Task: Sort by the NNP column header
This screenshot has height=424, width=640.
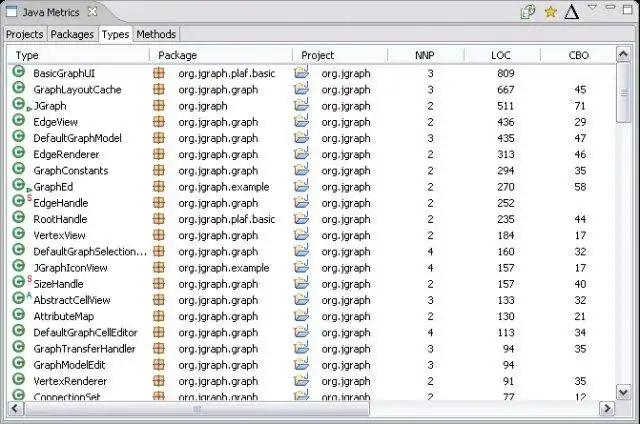Action: click(x=426, y=55)
